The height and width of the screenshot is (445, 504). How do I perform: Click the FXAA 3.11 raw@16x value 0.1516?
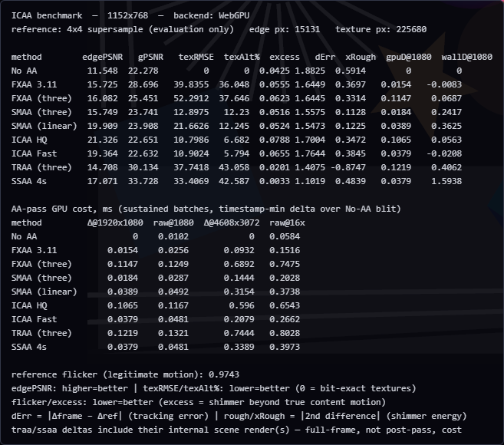click(x=285, y=250)
